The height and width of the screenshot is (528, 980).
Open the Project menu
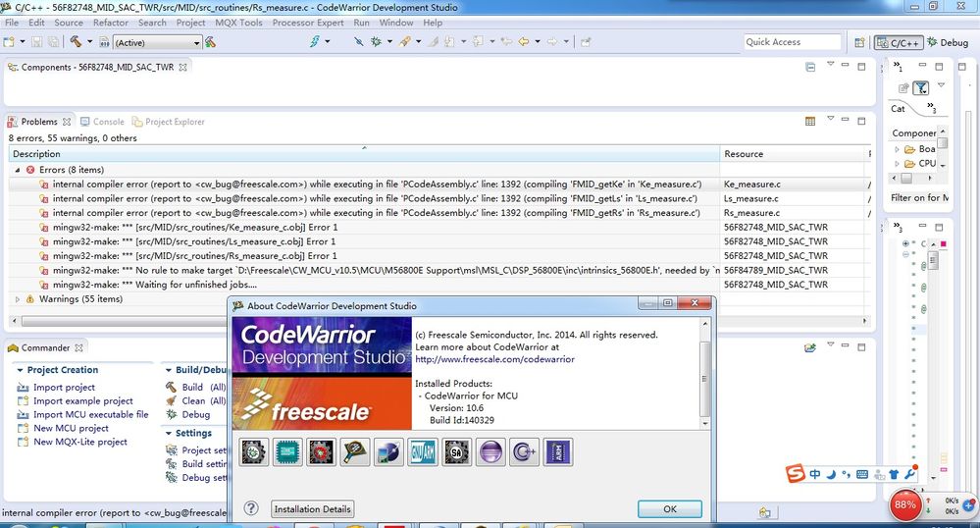tap(190, 23)
